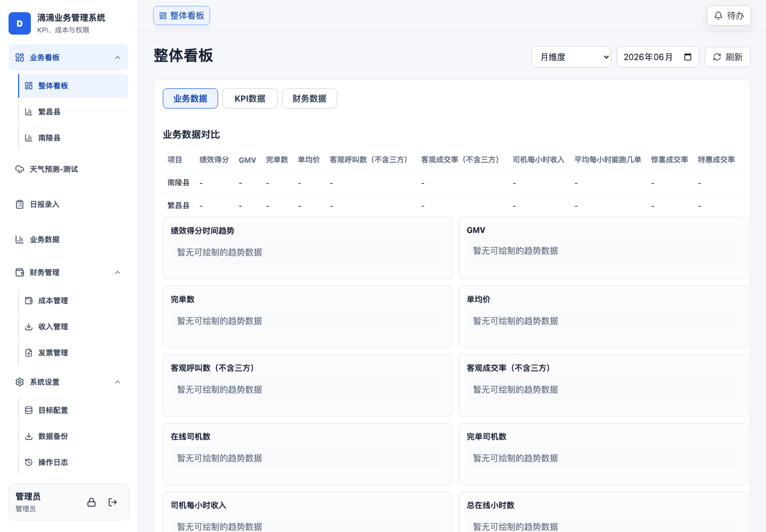Collapse the 系统设置 section chevron

pos(118,382)
